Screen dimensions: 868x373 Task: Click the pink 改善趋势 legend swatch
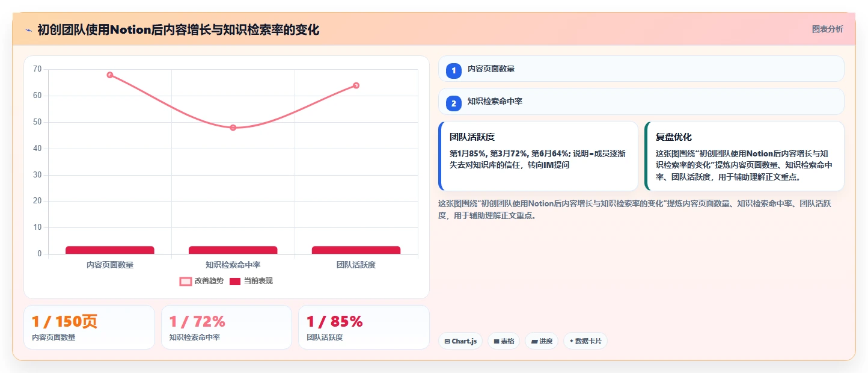pyautogui.click(x=186, y=281)
